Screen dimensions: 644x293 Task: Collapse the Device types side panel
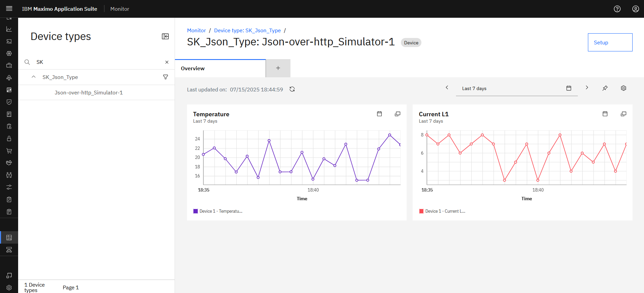(x=165, y=36)
